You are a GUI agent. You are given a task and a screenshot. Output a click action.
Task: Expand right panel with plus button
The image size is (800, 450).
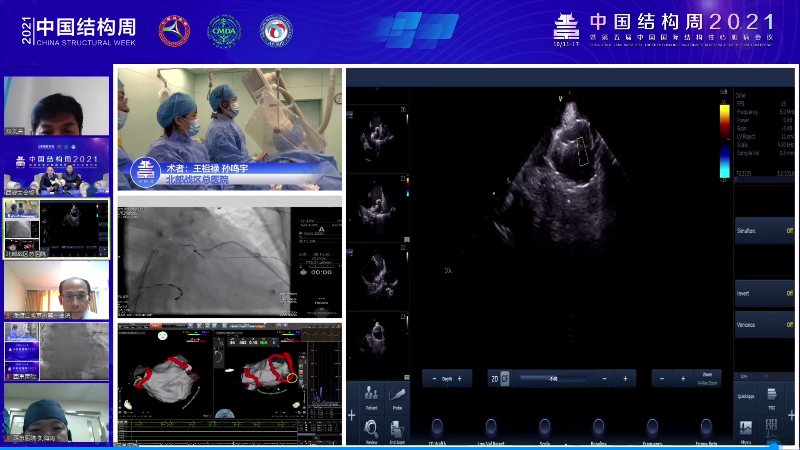click(794, 414)
